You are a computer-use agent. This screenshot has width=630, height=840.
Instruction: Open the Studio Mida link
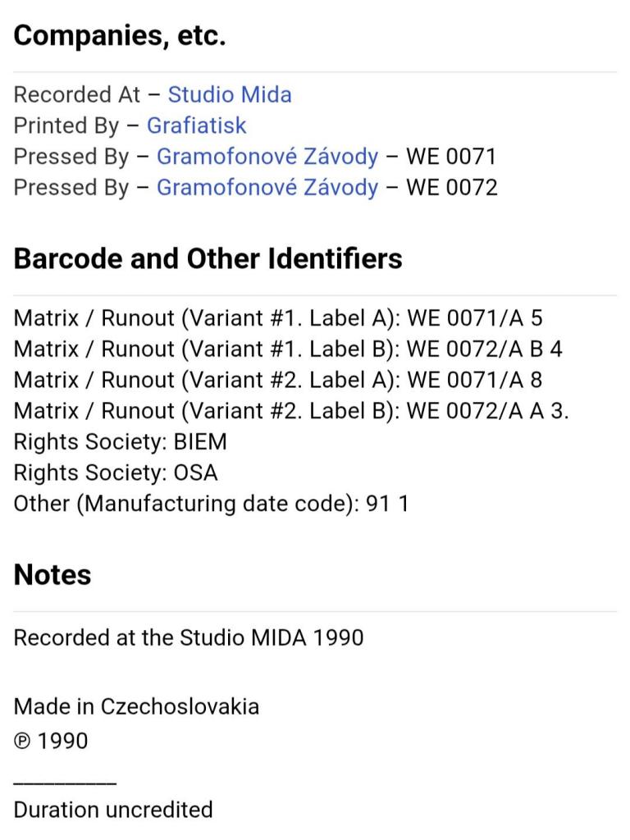[230, 94]
